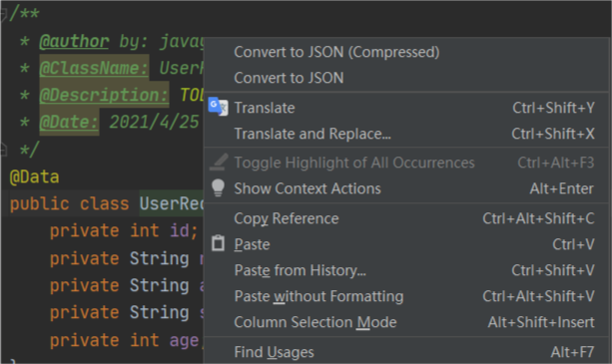Click the @Date: tag in comment
The width and height of the screenshot is (612, 364).
tap(69, 122)
